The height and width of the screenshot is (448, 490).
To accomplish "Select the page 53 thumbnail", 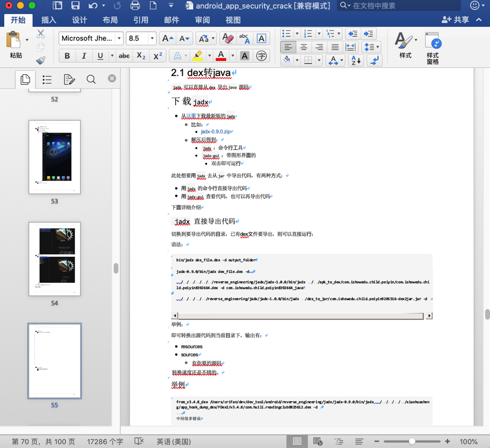I will pyautogui.click(x=55, y=157).
